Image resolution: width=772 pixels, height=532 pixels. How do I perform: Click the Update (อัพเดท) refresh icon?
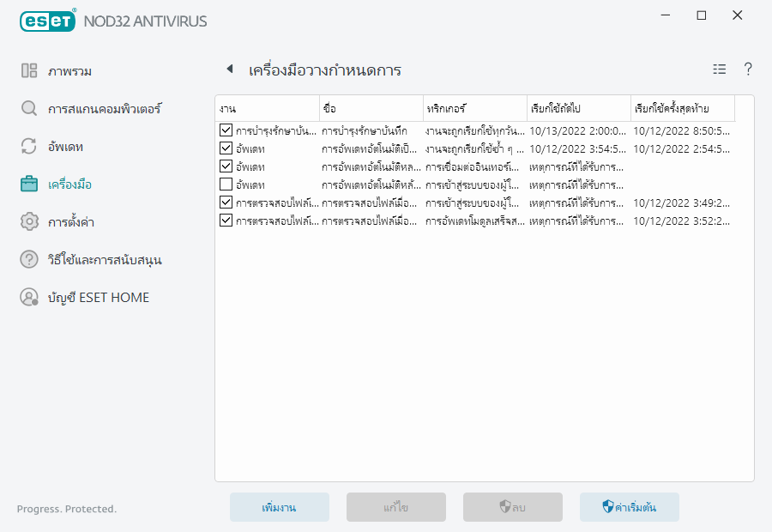coord(29,147)
